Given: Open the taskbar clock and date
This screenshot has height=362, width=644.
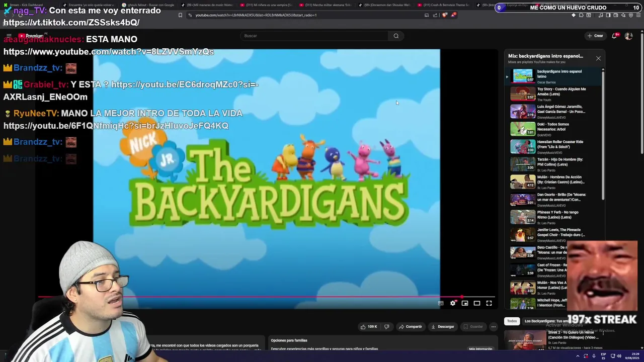Looking at the screenshot, I should coord(631,356).
